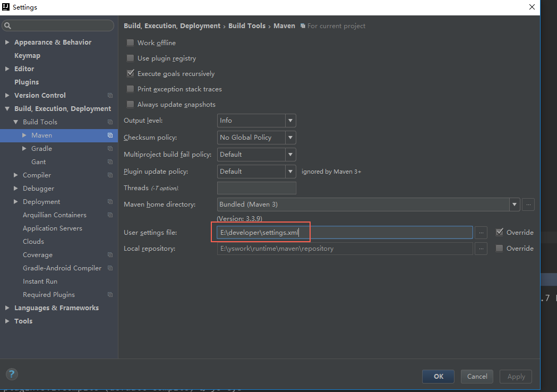Screen dimensions: 557x392
Task: Click the Apply button
Action: point(516,377)
